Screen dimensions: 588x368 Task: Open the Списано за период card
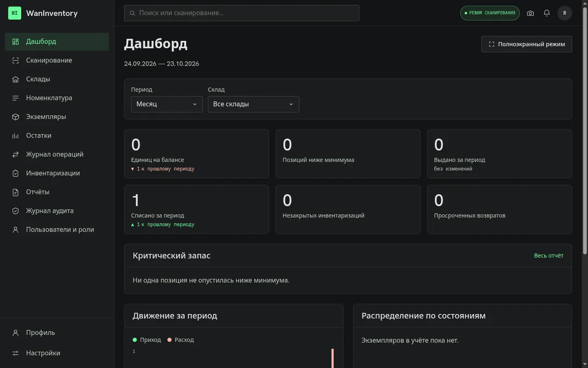click(x=197, y=209)
